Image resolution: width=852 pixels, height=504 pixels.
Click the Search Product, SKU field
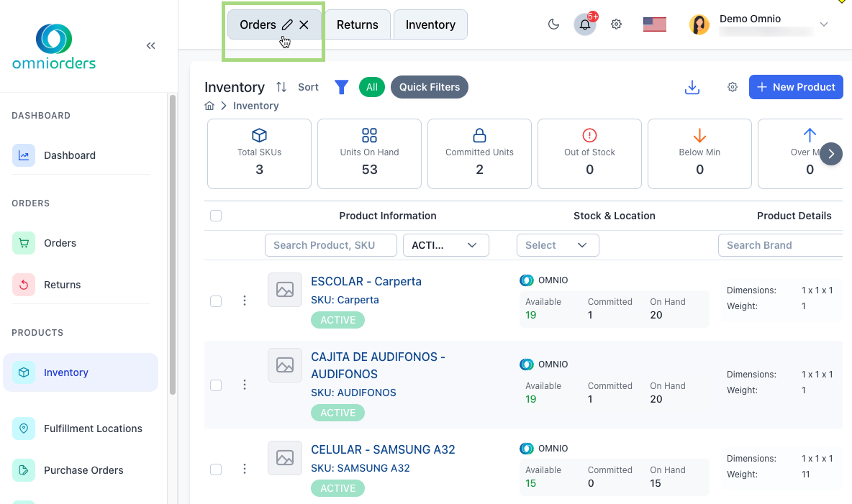330,245
